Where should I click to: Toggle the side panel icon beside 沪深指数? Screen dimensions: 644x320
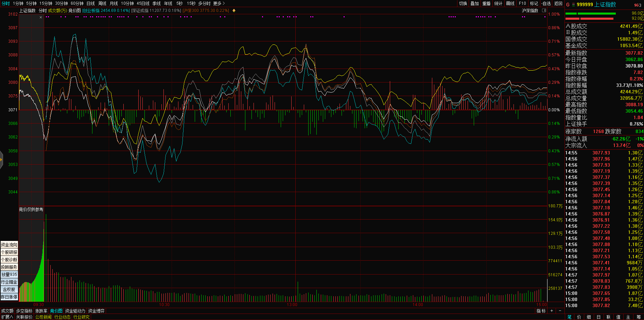click(544, 11)
